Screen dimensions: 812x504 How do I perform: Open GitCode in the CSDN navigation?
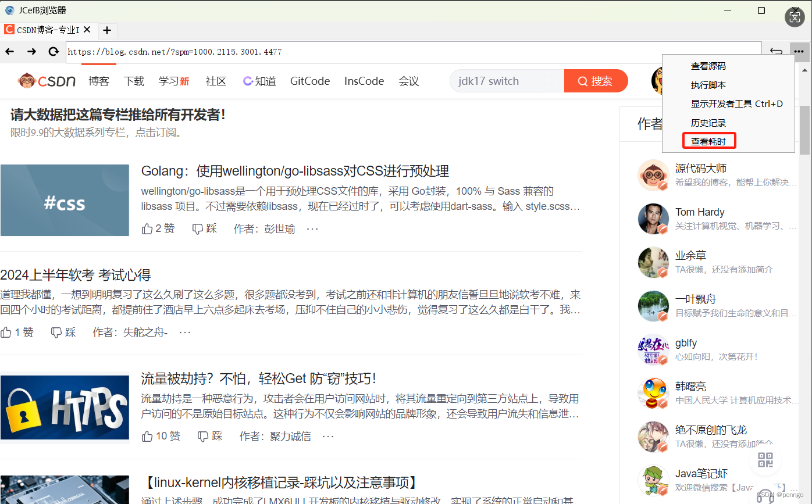pyautogui.click(x=310, y=81)
